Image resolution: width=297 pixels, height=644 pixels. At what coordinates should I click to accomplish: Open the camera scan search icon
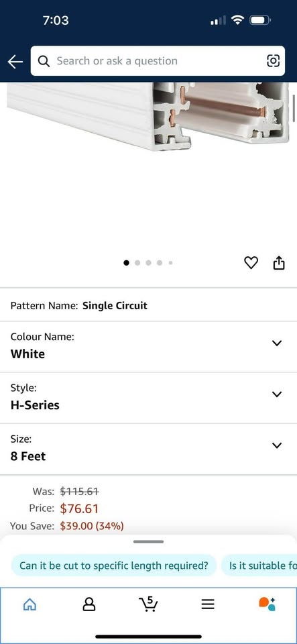(274, 61)
